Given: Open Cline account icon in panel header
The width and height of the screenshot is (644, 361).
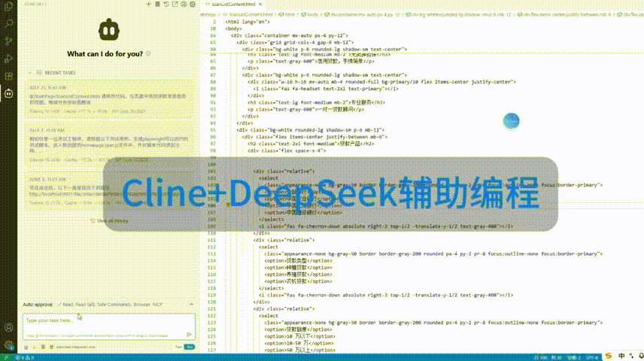Looking at the screenshot, I should pos(184,4).
